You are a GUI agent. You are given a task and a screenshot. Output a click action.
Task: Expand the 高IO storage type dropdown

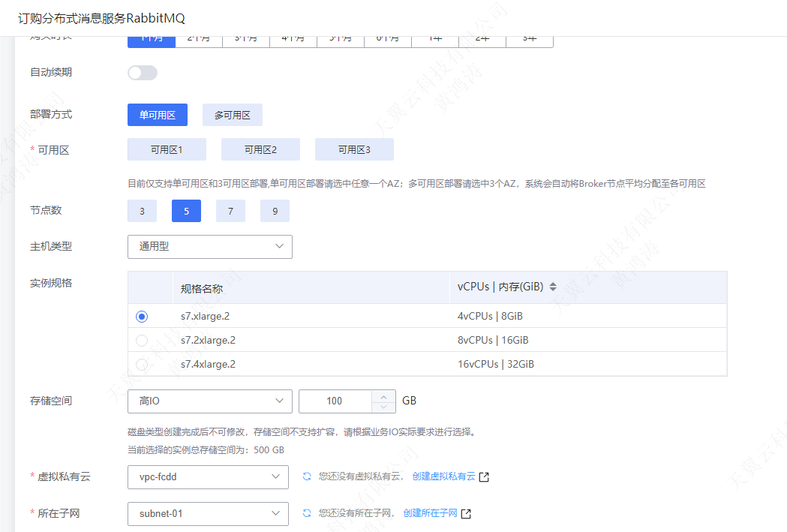[x=209, y=401]
